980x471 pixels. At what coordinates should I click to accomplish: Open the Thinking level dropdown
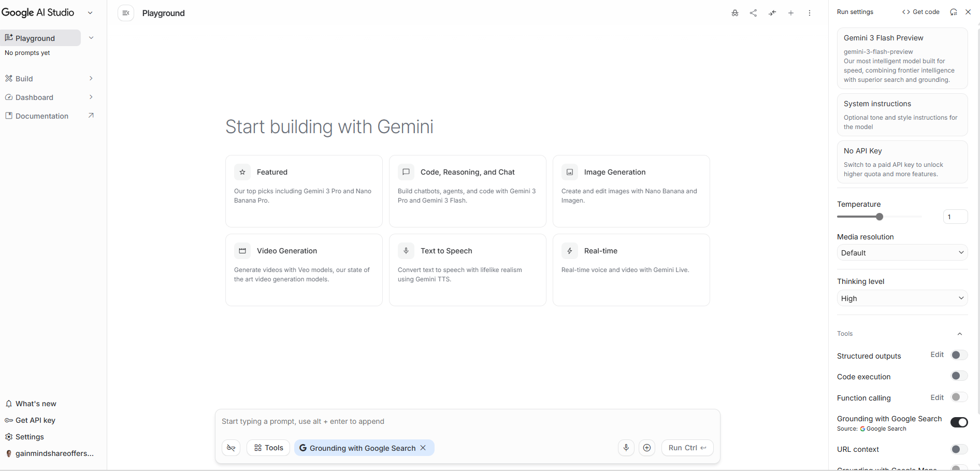902,298
